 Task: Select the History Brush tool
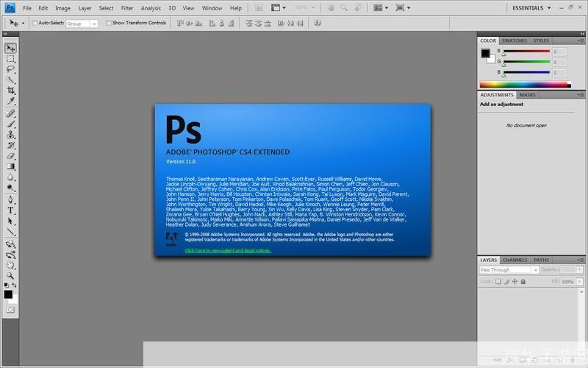(10, 145)
